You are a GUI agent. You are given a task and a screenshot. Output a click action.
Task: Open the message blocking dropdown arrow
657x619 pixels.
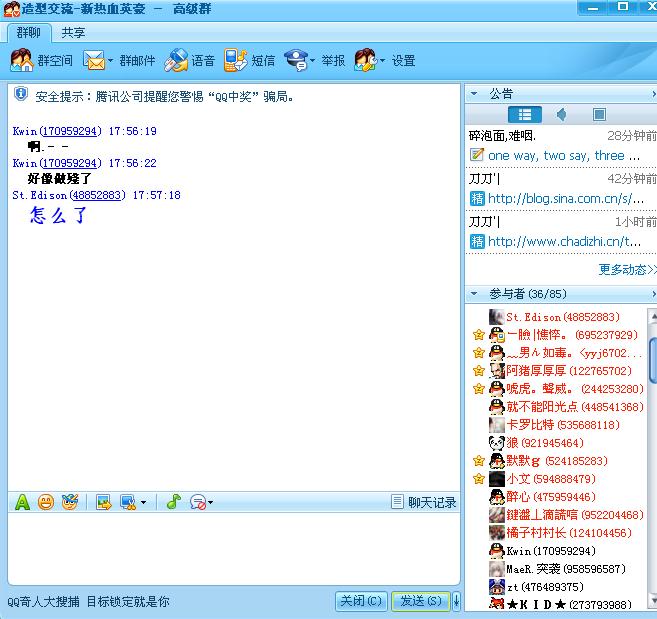tap(210, 502)
